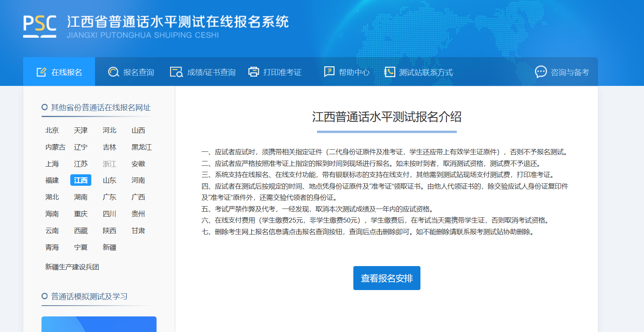Select 北京 province link
644x332 pixels.
click(52, 130)
